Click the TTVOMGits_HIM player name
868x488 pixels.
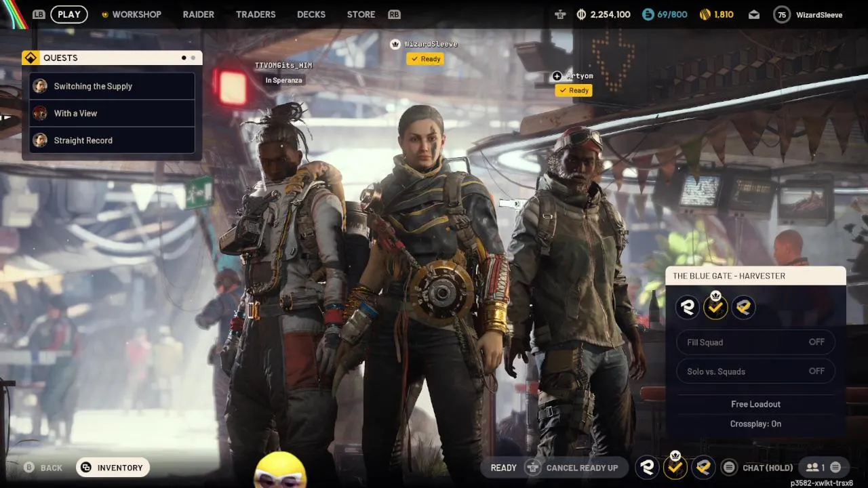(283, 65)
